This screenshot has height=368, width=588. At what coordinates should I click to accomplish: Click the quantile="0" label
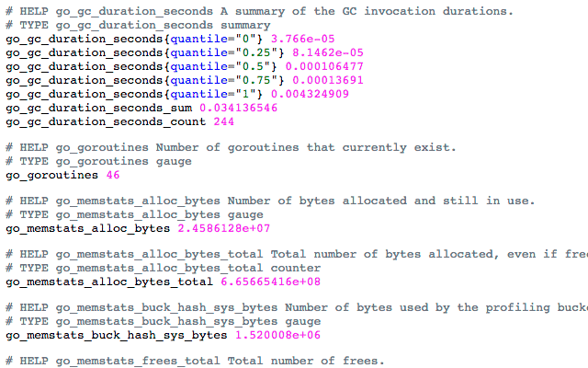point(213,39)
